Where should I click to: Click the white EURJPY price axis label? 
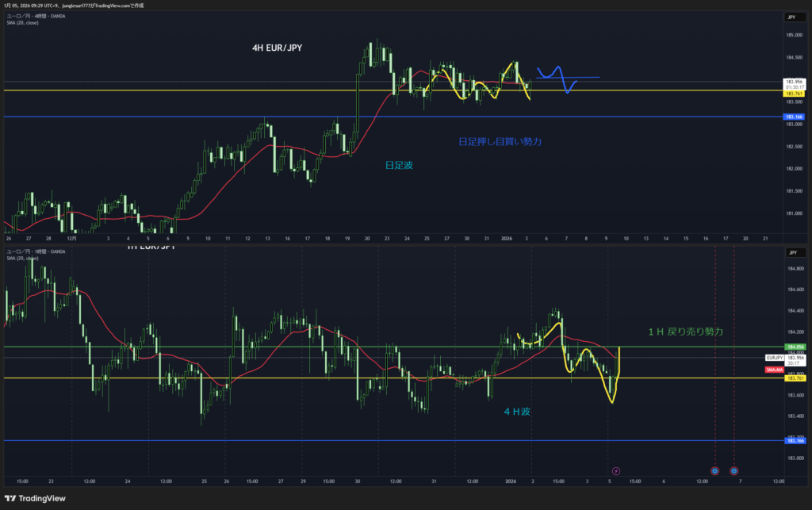[775, 358]
